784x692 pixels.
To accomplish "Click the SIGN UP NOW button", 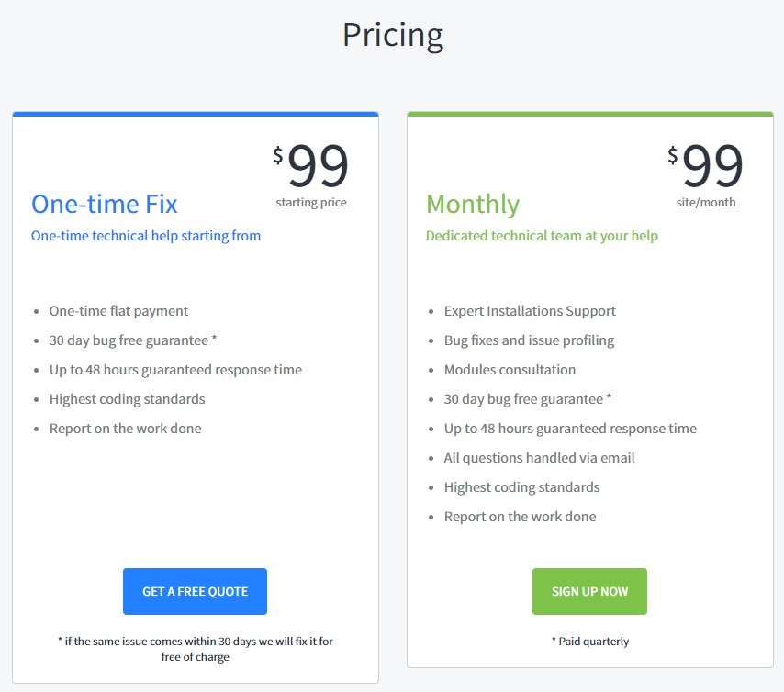I will pyautogui.click(x=588, y=591).
